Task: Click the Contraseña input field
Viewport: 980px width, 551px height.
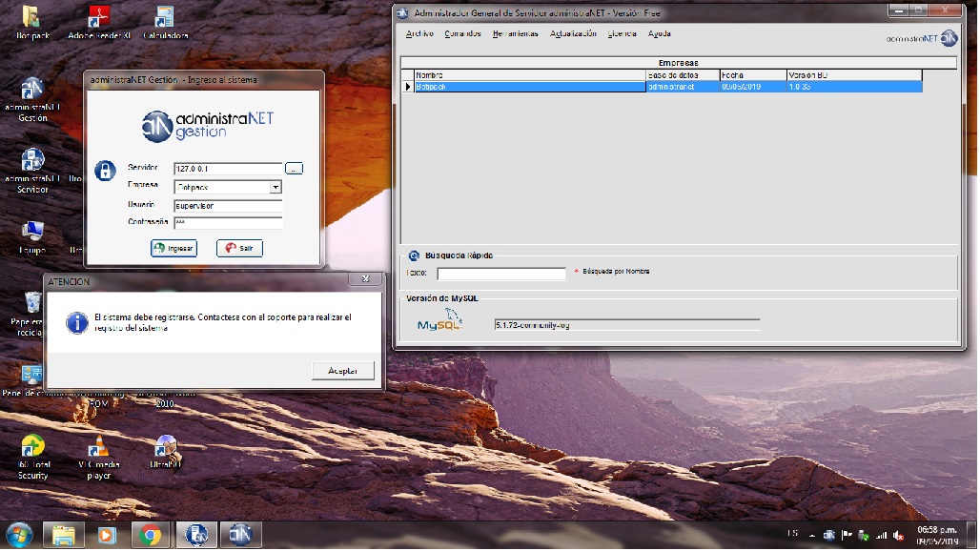Action: click(228, 222)
